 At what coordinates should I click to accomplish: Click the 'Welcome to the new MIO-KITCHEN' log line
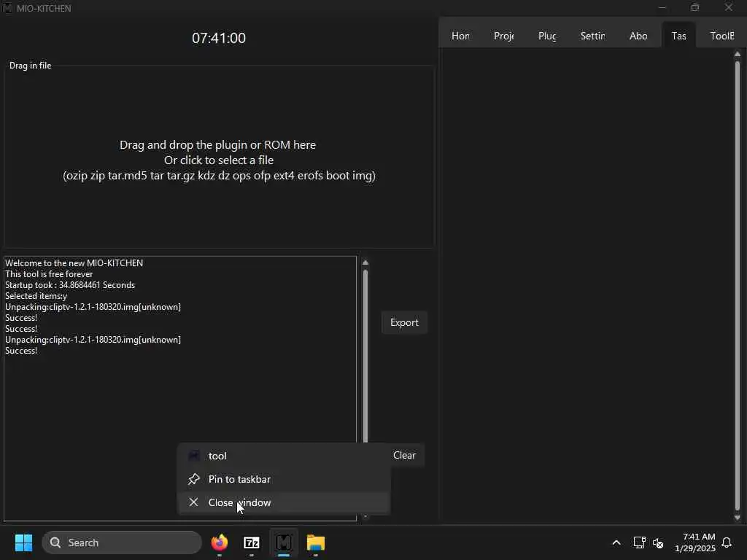pos(74,262)
